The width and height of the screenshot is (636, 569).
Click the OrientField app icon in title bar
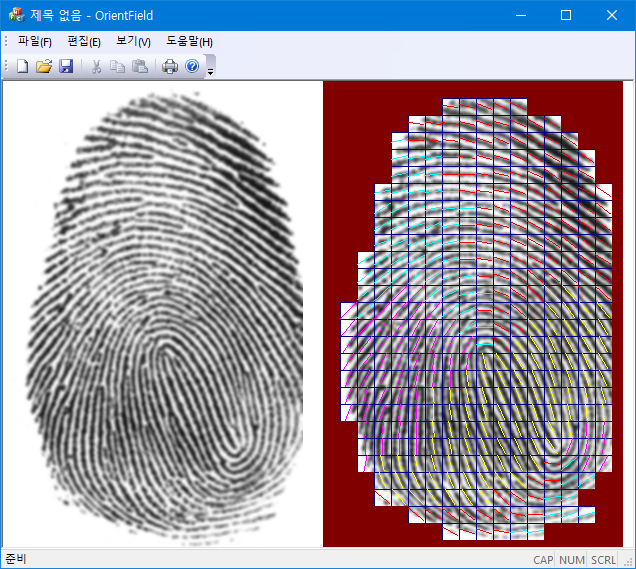[x=17, y=15]
